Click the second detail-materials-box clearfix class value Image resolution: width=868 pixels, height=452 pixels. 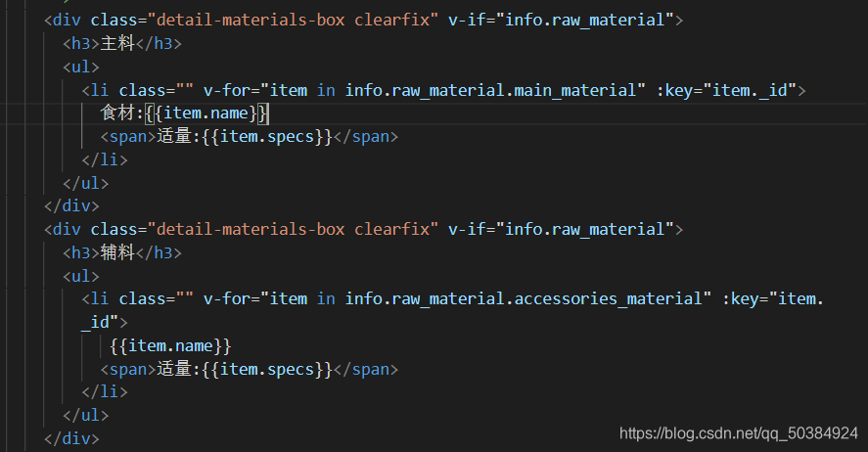click(294, 229)
